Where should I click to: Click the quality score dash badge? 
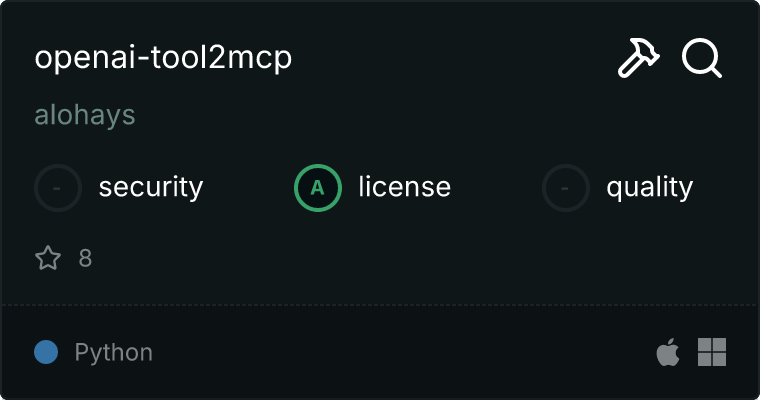click(x=566, y=187)
